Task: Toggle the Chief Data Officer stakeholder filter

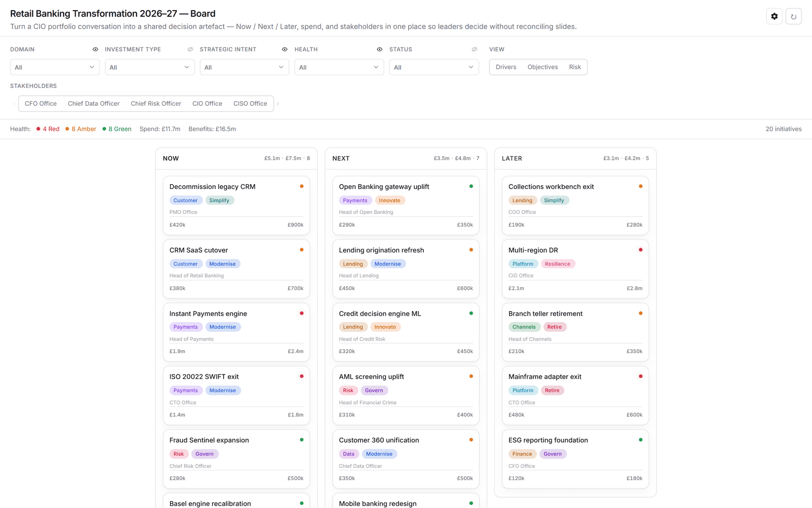Action: pos(94,104)
